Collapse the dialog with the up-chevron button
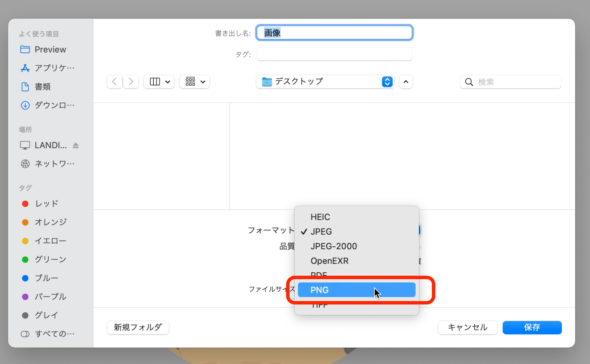Image resolution: width=590 pixels, height=364 pixels. click(406, 82)
